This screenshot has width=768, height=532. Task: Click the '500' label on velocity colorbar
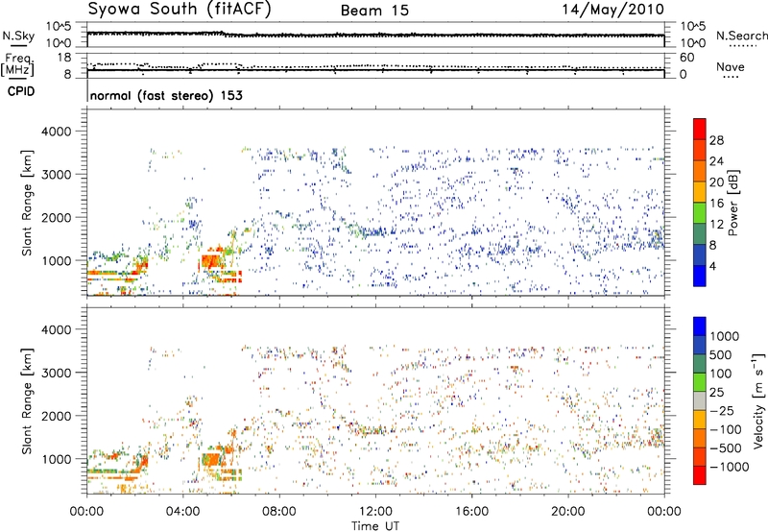721,355
